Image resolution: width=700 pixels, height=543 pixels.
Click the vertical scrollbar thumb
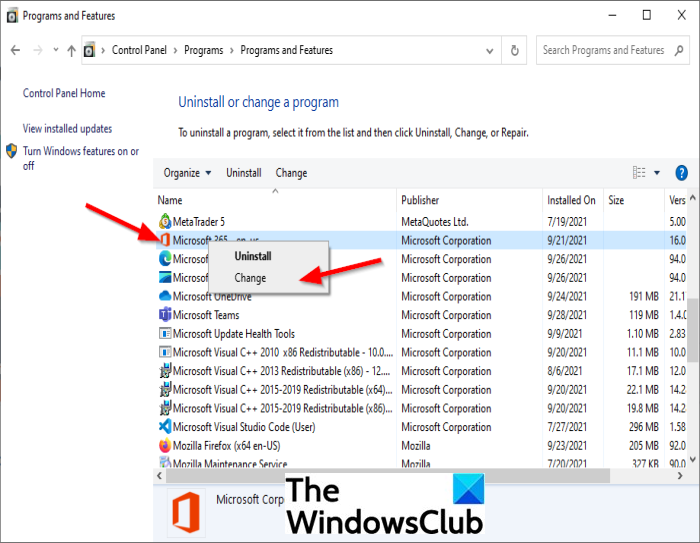pos(692,330)
